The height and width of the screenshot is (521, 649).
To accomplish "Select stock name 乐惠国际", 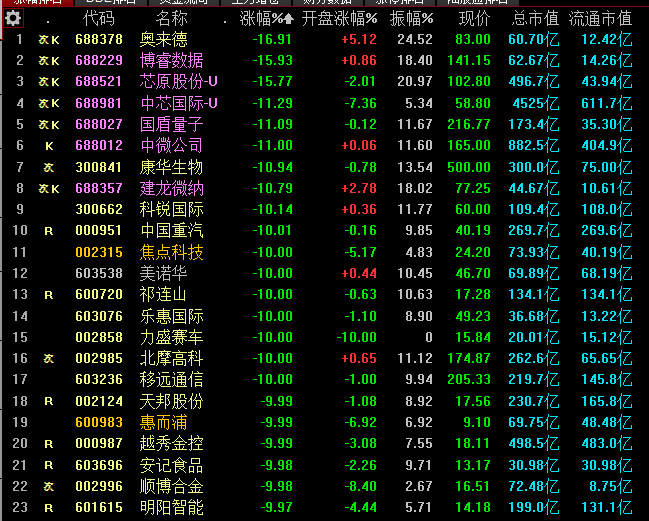I will [x=171, y=316].
